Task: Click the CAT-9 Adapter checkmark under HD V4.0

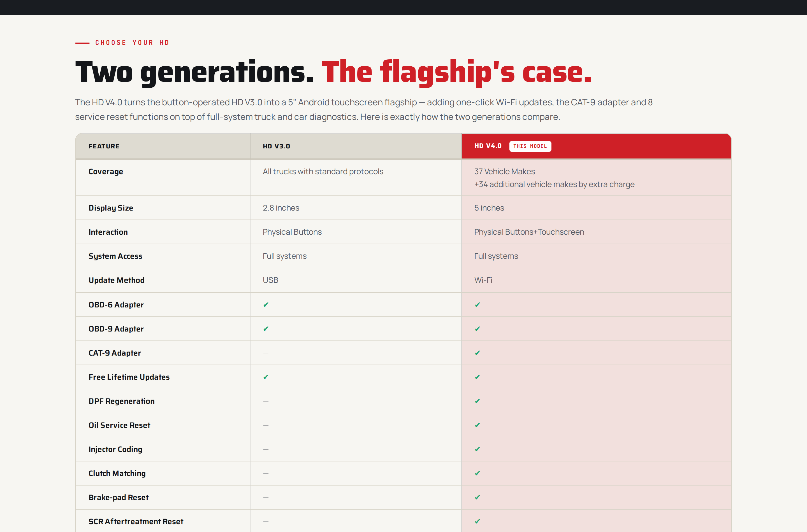Action: 477,353
